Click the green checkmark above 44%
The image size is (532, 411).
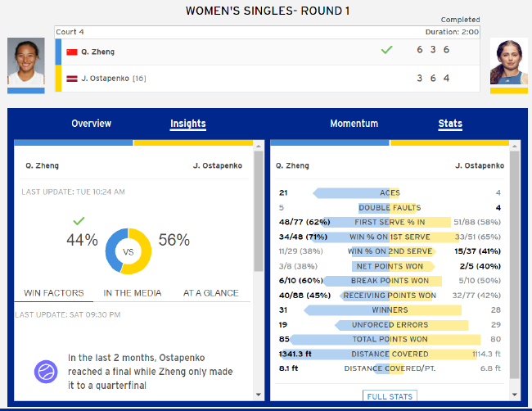click(x=79, y=221)
